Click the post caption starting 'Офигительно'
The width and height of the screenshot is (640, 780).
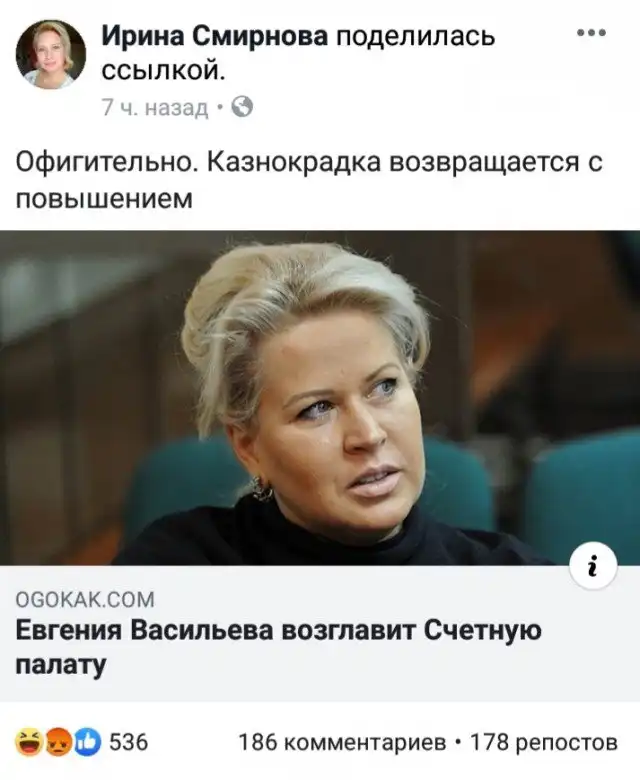309,181
